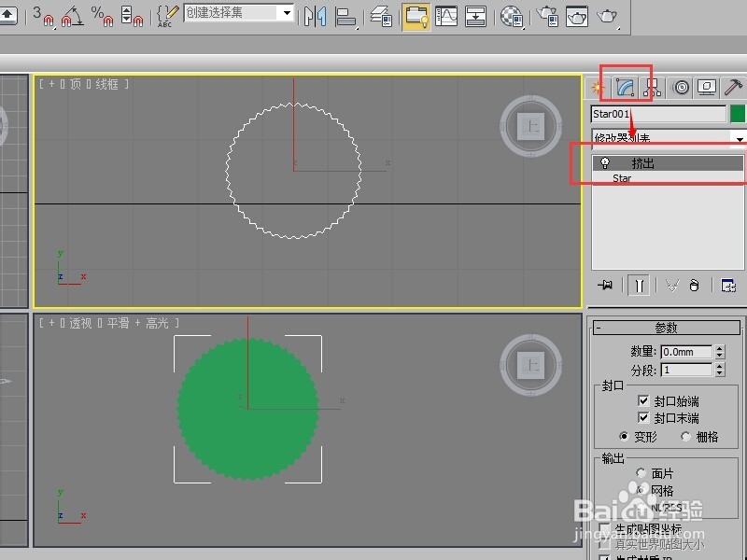747x560 pixels.
Task: Select the 面片 output radio button
Action: pos(641,473)
